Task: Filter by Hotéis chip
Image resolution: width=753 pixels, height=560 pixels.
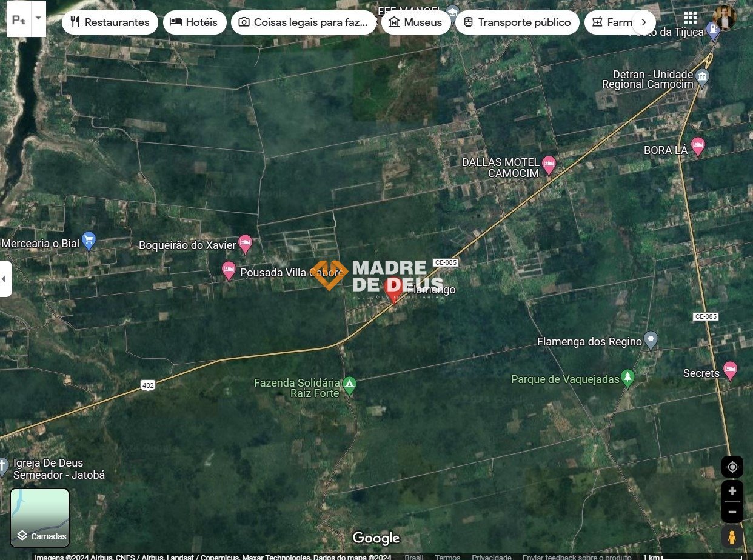Action: pos(195,22)
